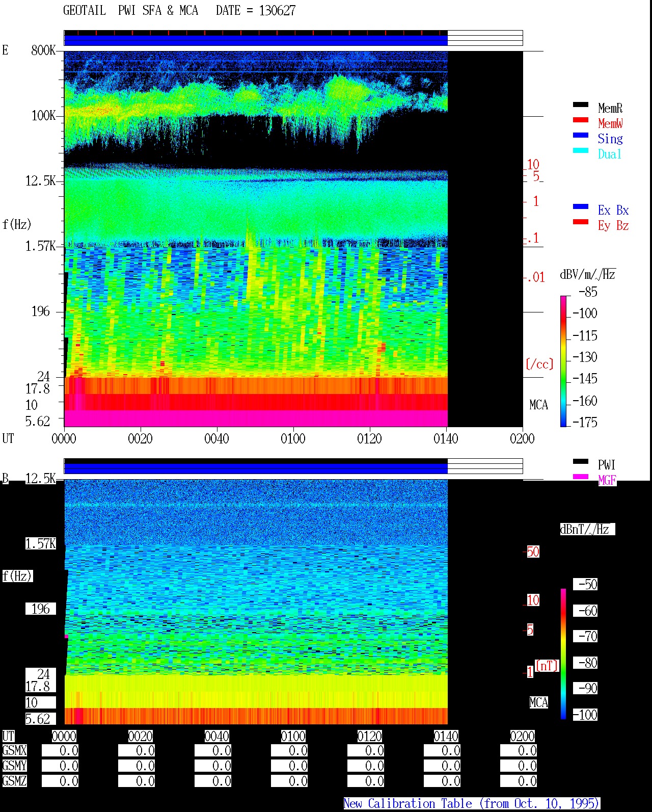Click the -90 value on the magnetic color scale
Screen dimensions: 652x812
(585, 688)
